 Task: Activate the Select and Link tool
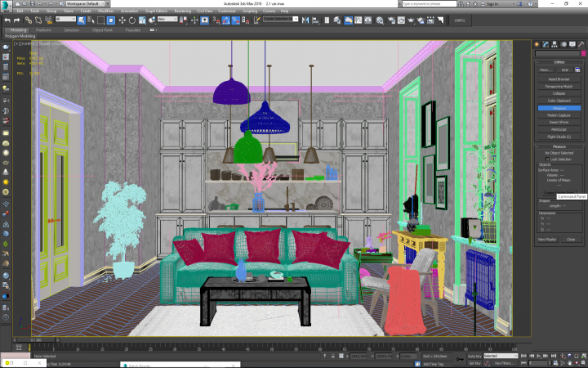[29, 20]
